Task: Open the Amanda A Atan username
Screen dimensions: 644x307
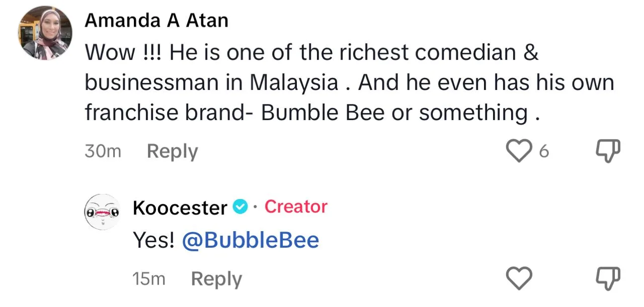Action: point(156,21)
